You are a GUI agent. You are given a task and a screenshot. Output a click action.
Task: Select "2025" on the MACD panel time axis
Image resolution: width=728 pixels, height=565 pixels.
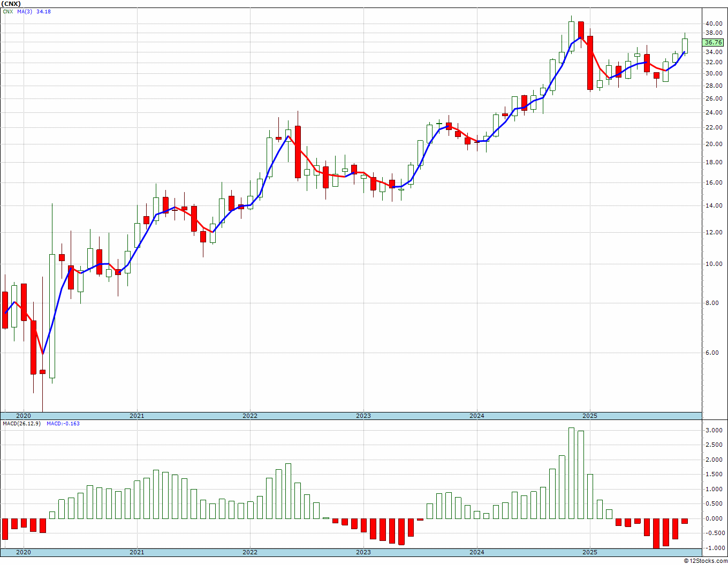tap(590, 552)
